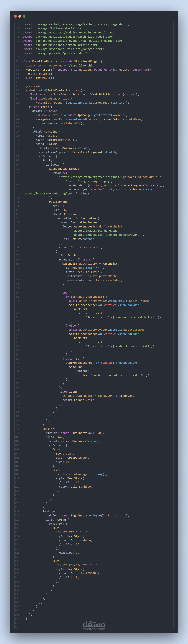Click the 'Results results;' field declaration
The width and height of the screenshot is (188, 644).
[x=39, y=74]
